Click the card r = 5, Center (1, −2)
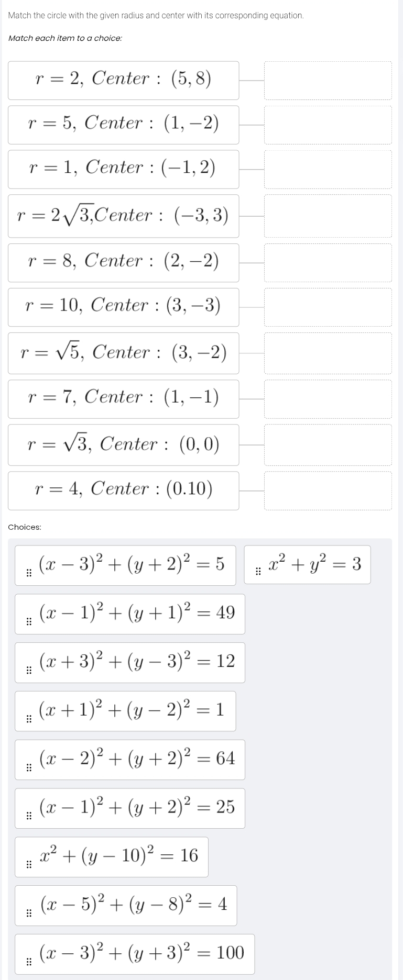 [x=123, y=125]
